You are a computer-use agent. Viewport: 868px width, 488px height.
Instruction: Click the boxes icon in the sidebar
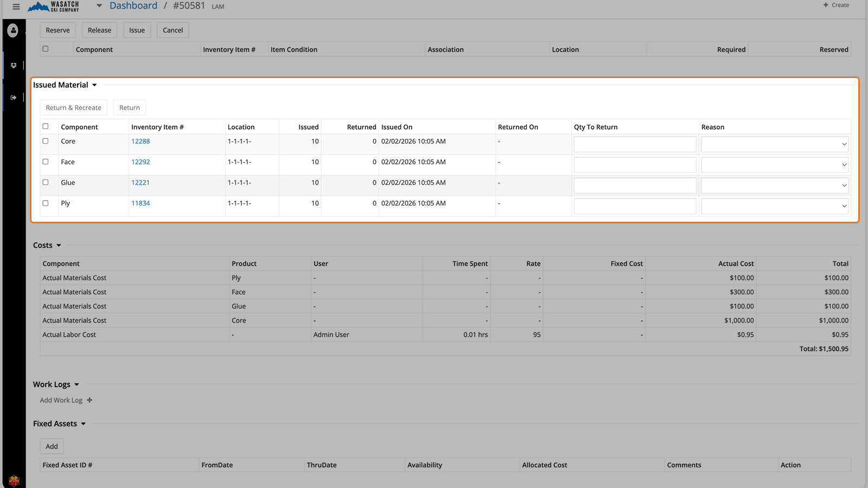[x=14, y=66]
